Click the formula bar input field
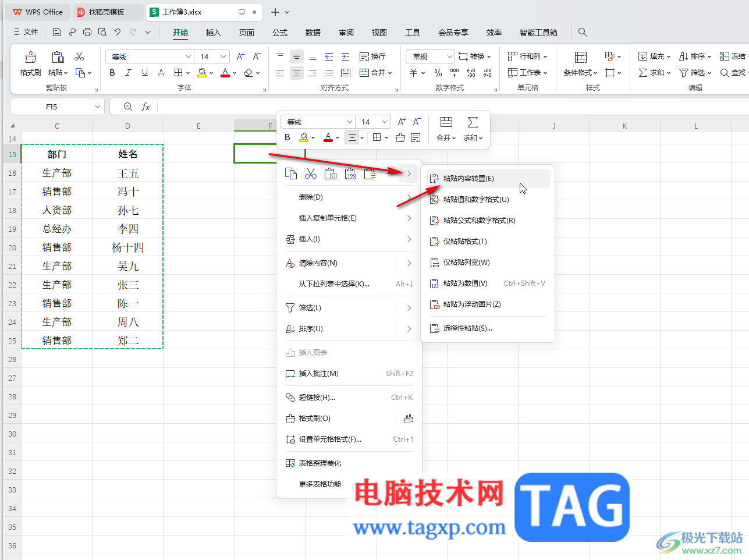The image size is (749, 560). pos(453,107)
